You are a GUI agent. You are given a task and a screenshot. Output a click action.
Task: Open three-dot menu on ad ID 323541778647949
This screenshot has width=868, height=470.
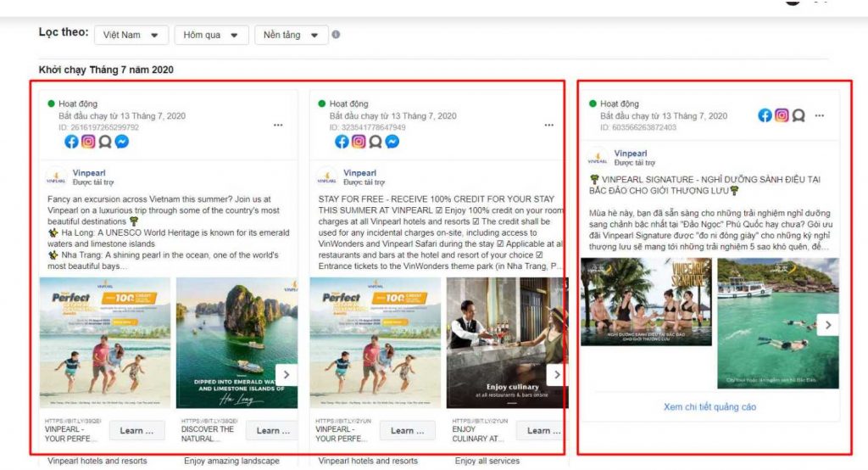click(x=548, y=126)
